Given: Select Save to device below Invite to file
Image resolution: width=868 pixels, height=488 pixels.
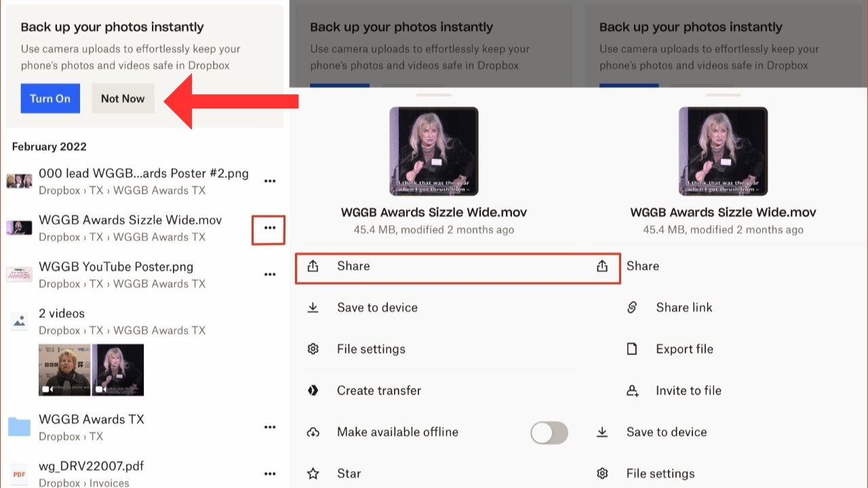Looking at the screenshot, I should [x=667, y=432].
